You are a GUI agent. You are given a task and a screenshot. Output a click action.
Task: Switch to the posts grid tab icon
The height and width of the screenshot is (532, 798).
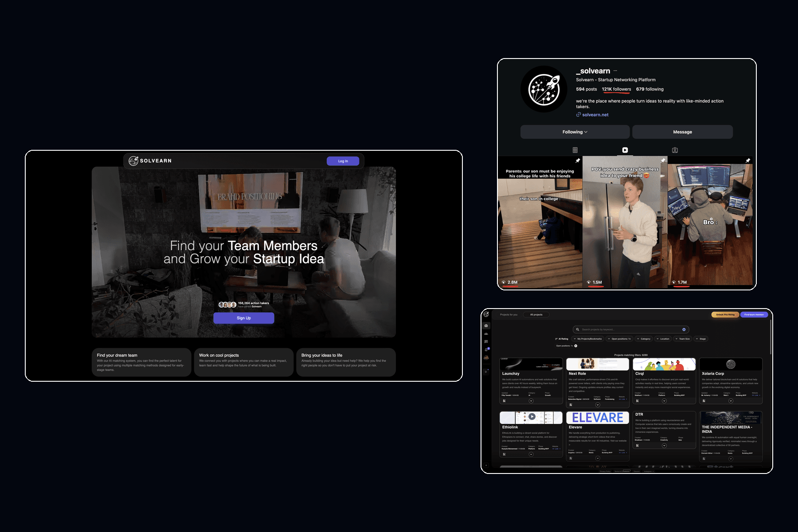coord(575,150)
